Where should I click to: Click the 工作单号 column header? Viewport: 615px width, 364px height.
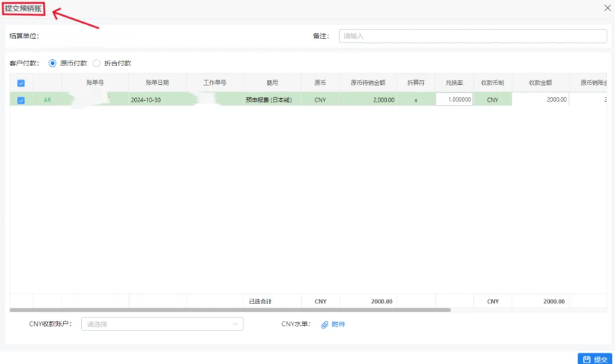click(215, 83)
